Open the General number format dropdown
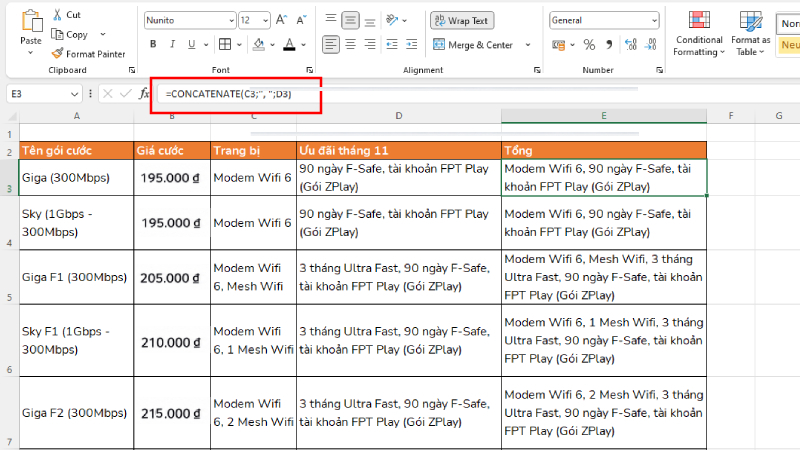This screenshot has width=800, height=450. (654, 20)
